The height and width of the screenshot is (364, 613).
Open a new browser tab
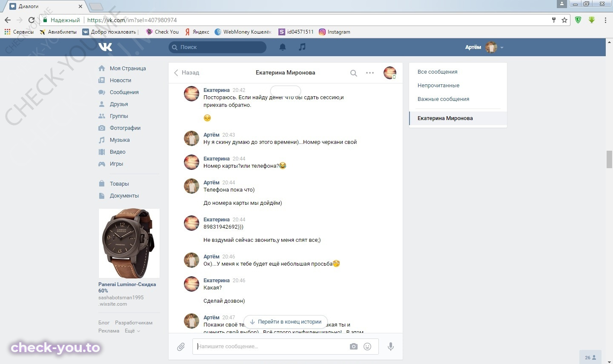tap(96, 6)
